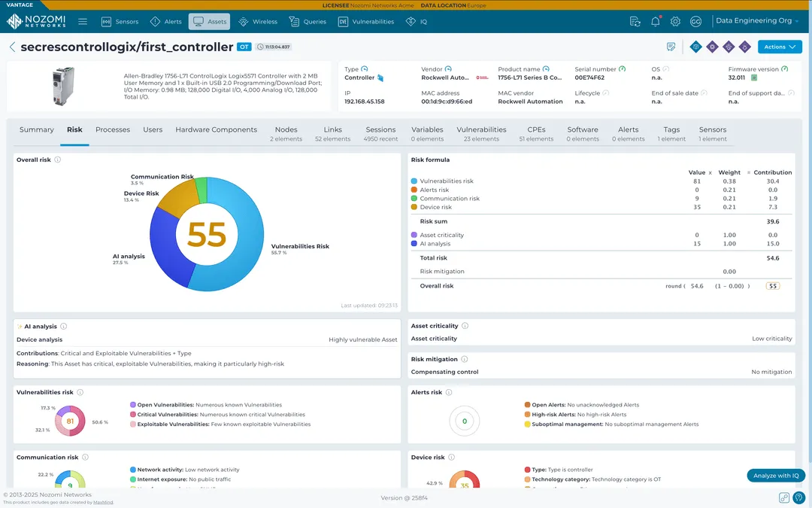Click the AI analysis segment of the donut
This screenshot has width=812, height=508.
(x=167, y=248)
